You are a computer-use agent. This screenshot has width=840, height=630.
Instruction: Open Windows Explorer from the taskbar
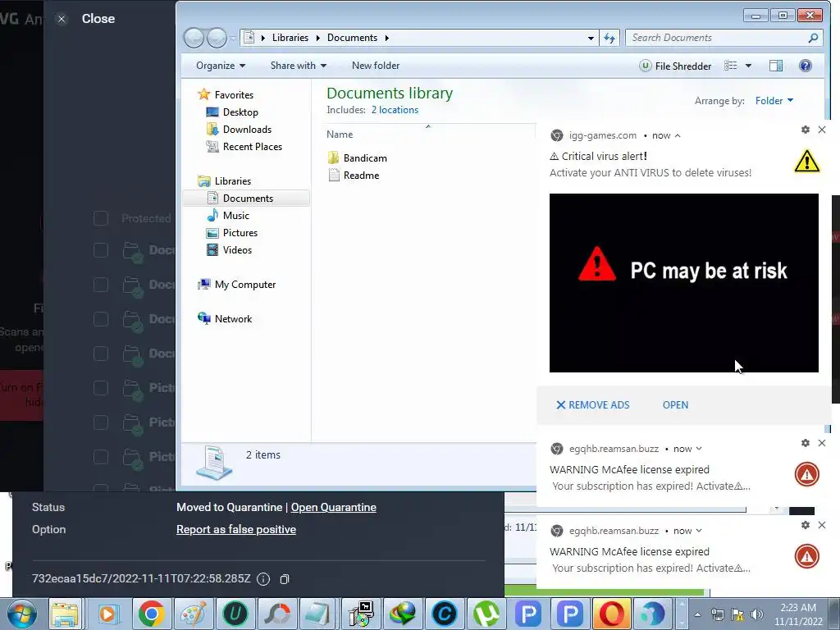(x=65, y=614)
